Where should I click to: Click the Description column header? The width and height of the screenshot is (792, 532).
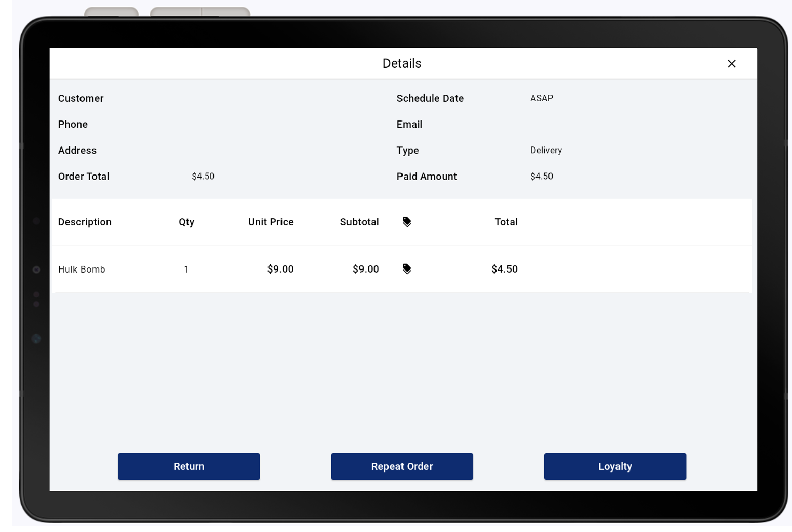[x=85, y=222]
